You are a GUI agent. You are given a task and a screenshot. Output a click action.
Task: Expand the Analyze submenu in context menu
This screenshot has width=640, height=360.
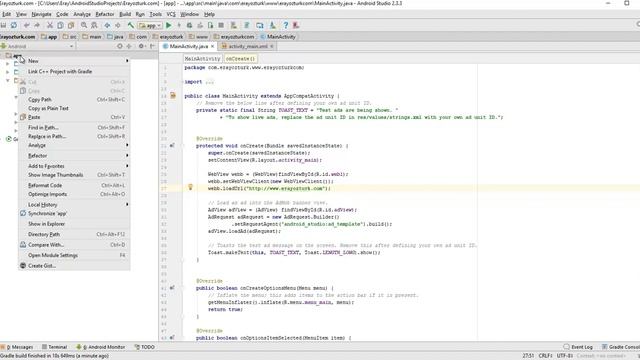[x=74, y=145]
